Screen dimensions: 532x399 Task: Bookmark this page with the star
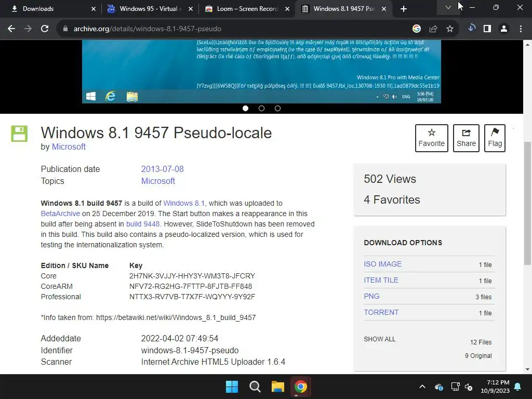click(450, 29)
